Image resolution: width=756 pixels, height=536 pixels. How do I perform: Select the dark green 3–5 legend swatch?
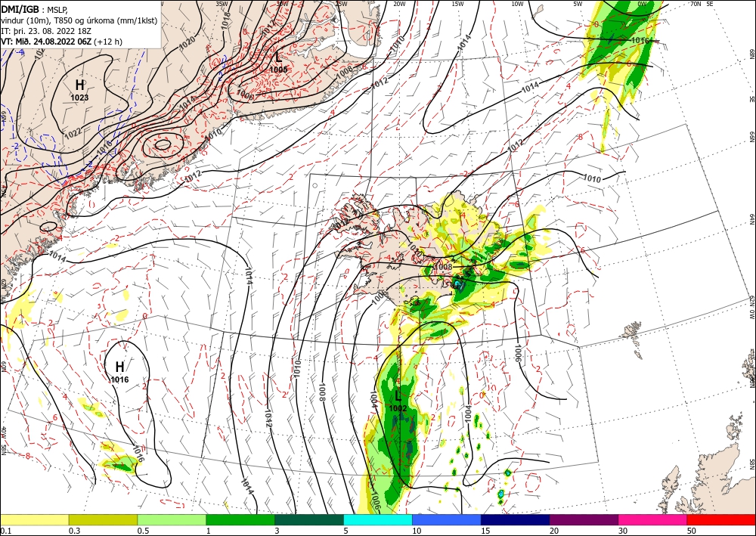309,519
